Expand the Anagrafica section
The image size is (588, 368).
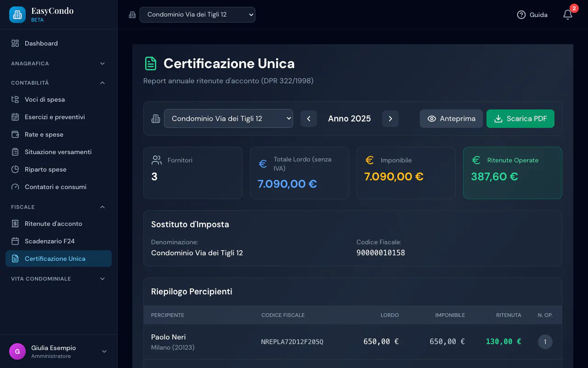(58, 63)
